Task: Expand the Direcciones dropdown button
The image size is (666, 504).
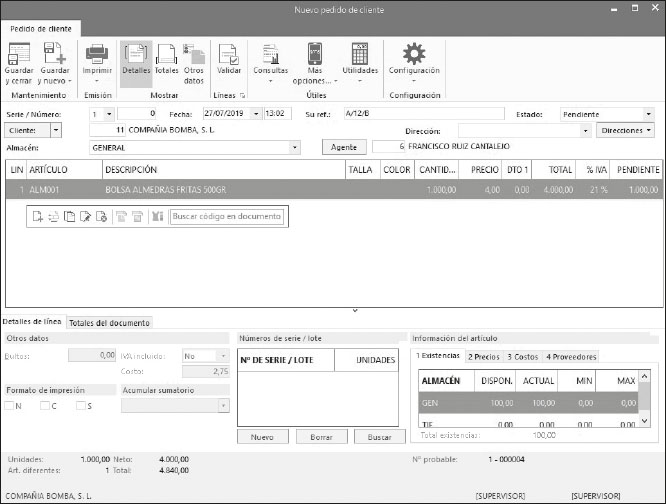Action: pos(626,130)
